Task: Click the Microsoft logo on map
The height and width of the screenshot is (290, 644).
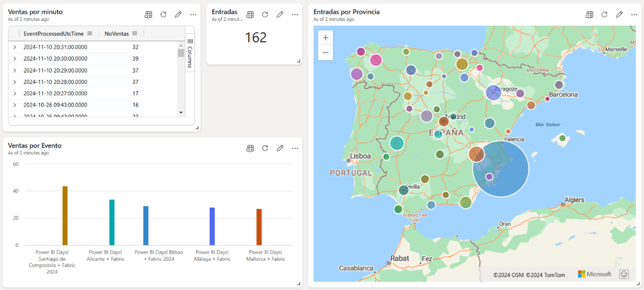Action: coord(594,274)
